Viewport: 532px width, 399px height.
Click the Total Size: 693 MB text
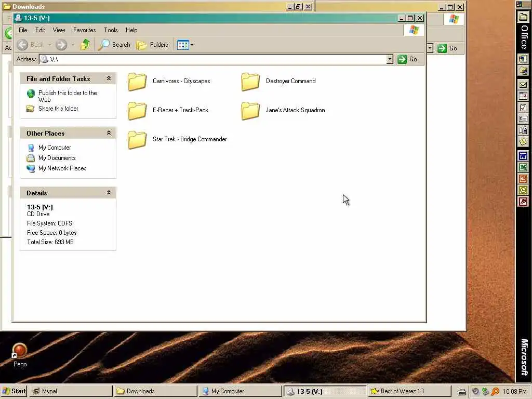[50, 242]
